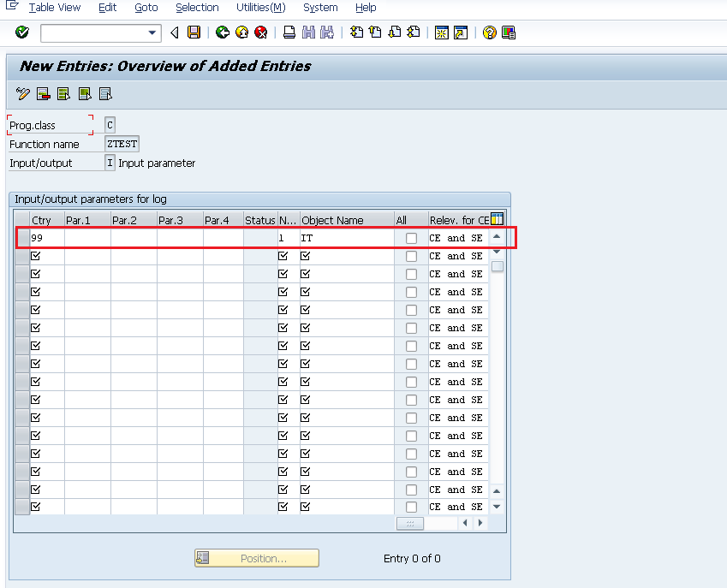This screenshot has height=588, width=727.
Task: Click the Generate Shortcut icon
Action: 461,33
